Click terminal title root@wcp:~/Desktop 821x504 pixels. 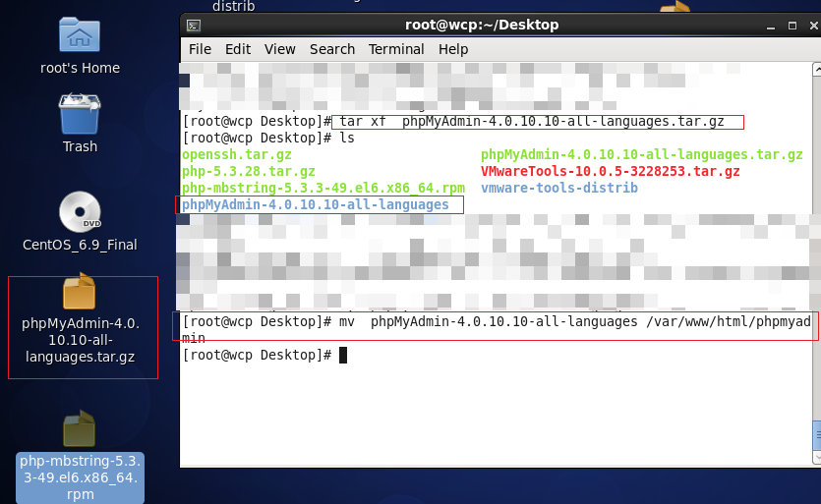482,25
